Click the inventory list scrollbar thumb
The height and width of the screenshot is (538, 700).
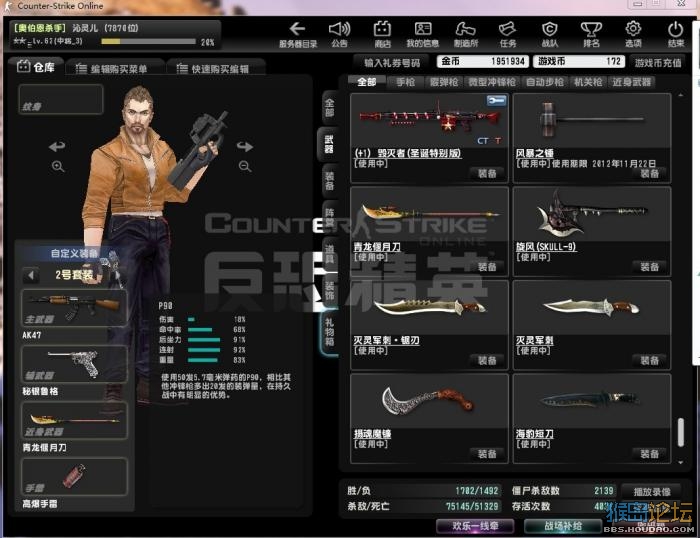coord(680,432)
